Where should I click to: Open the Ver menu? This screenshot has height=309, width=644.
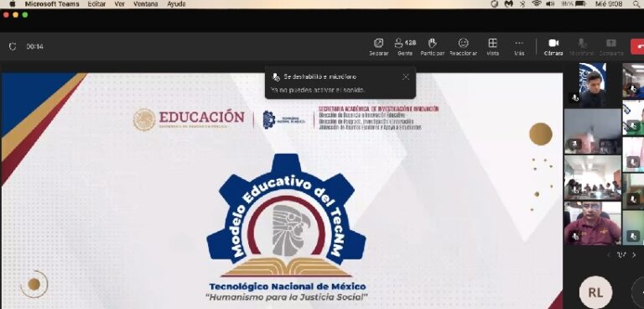point(120,3)
